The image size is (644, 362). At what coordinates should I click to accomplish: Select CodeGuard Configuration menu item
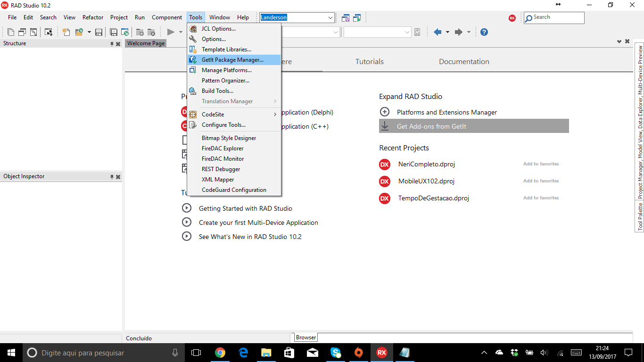(x=234, y=190)
